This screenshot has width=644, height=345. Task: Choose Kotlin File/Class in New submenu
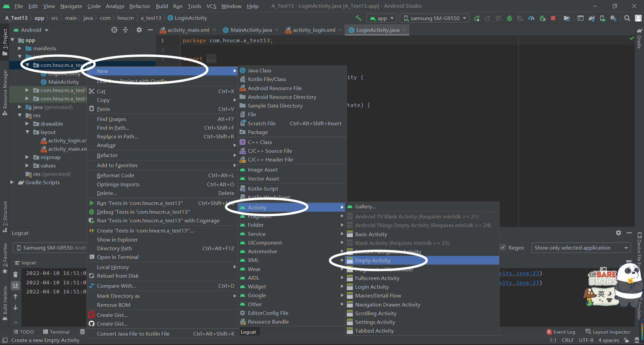pos(292,79)
